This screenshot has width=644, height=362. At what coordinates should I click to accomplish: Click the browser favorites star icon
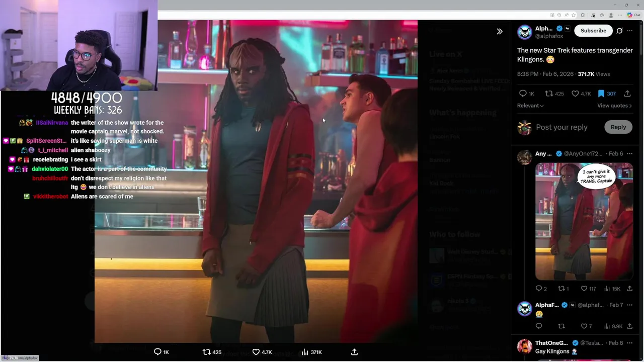click(574, 15)
